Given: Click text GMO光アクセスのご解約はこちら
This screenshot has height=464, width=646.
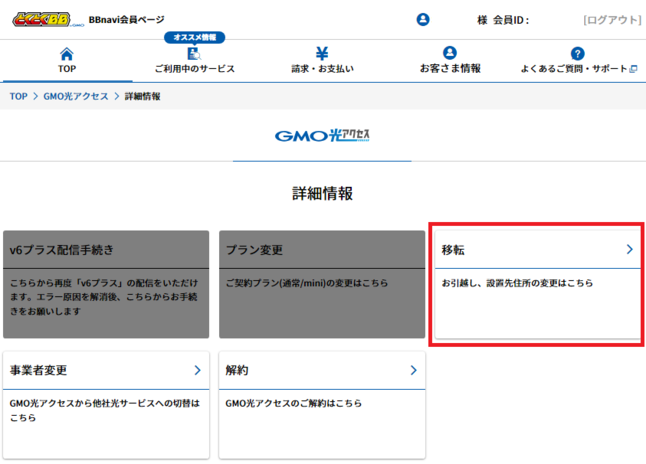Looking at the screenshot, I should [x=294, y=403].
